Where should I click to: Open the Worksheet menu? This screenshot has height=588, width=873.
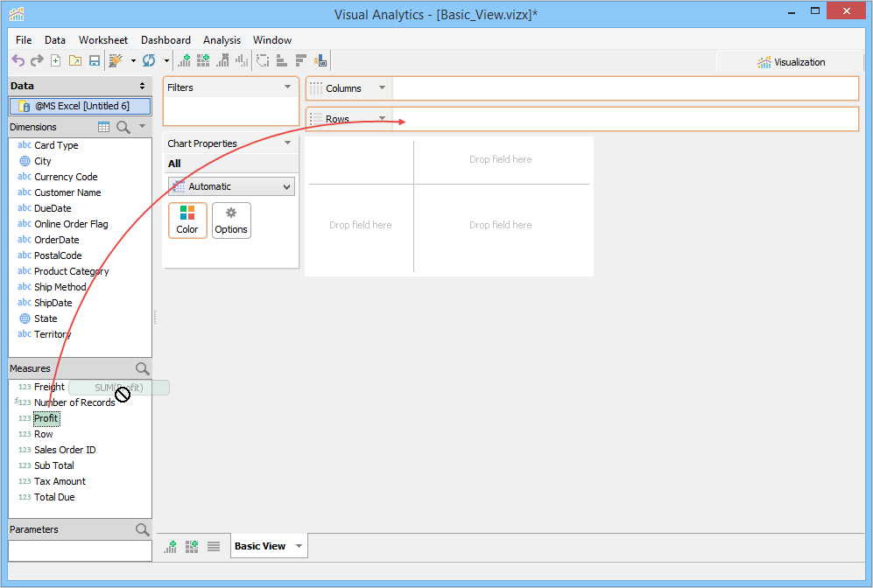point(102,40)
